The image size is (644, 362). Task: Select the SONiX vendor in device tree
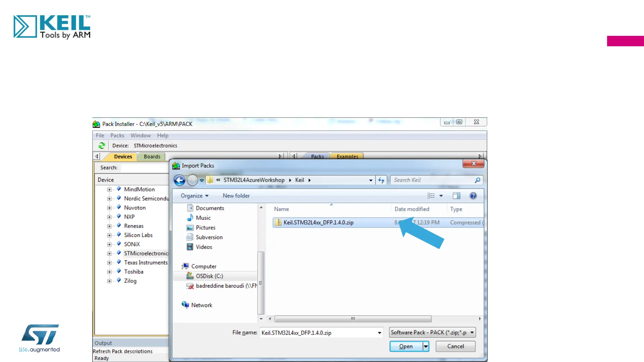(132, 244)
